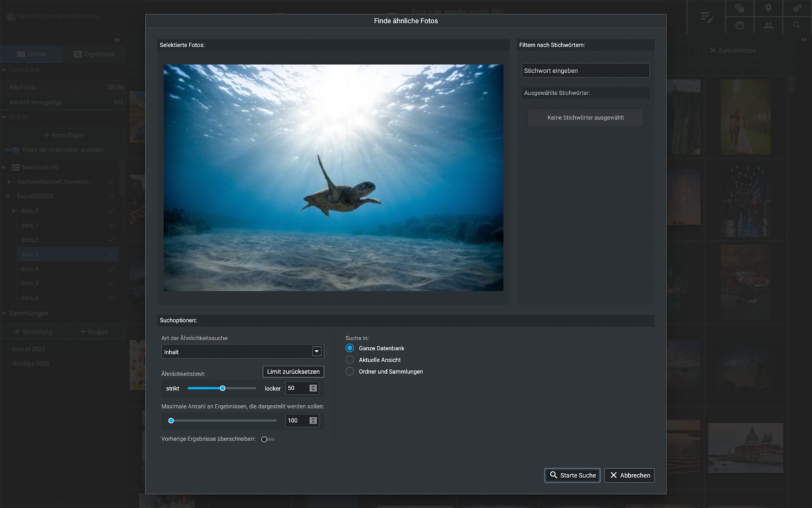
Task: Toggle checkmark for DuplicateDataset_SonyAlph folder
Action: tap(112, 182)
